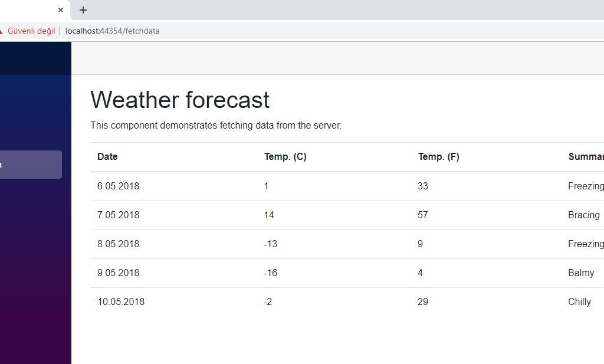The height and width of the screenshot is (364, 604).
Task: Select the highlighted sidebar navigation item
Action: pyautogui.click(x=30, y=165)
